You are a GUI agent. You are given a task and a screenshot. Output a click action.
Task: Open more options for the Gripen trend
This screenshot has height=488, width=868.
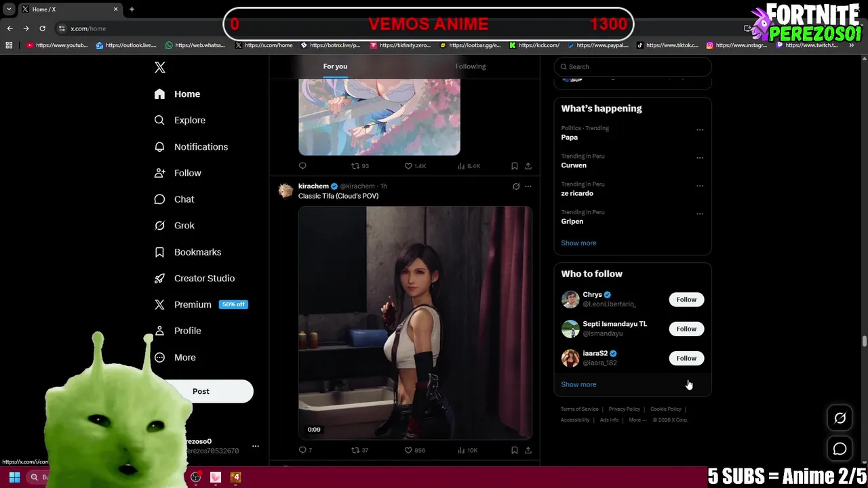pos(700,214)
